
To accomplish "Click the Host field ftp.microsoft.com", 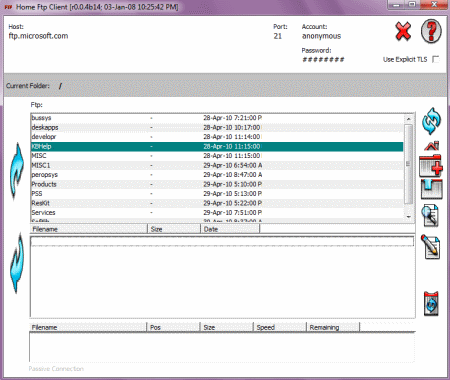I will (x=38, y=36).
